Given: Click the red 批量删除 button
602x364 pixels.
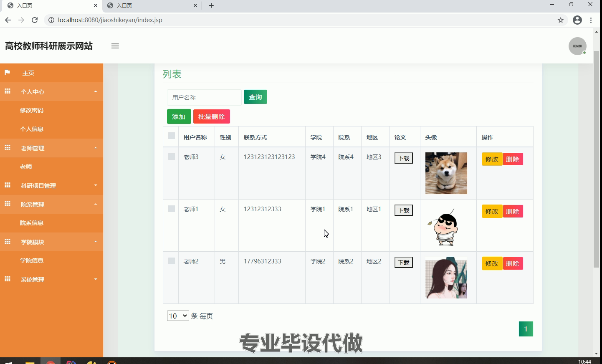Looking at the screenshot, I should click(212, 116).
